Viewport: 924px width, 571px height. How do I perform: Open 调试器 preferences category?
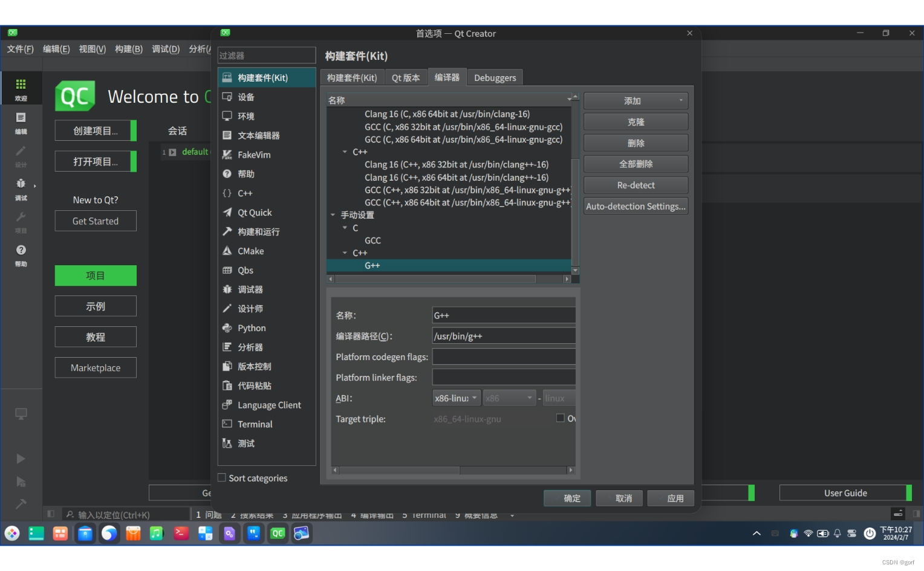click(x=267, y=289)
